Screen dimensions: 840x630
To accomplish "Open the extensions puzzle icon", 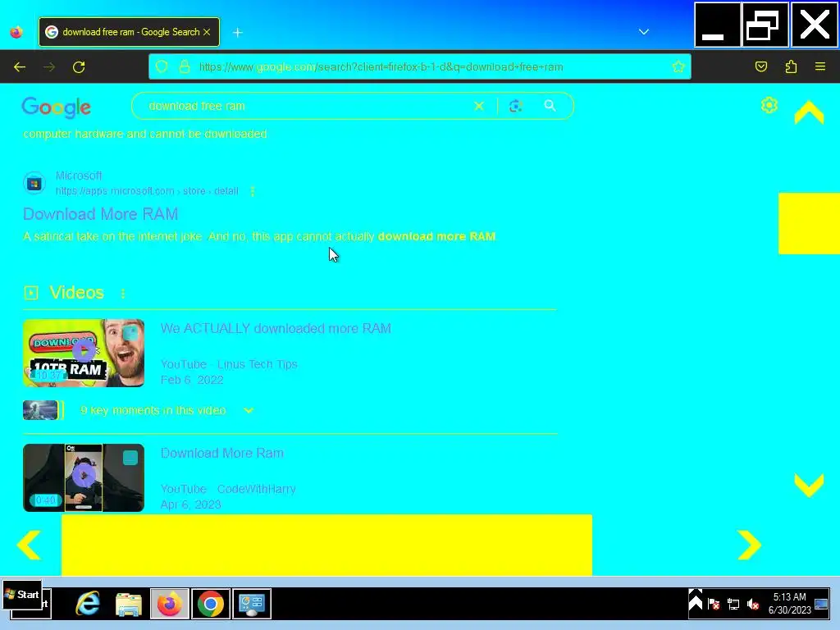I will 791,66.
